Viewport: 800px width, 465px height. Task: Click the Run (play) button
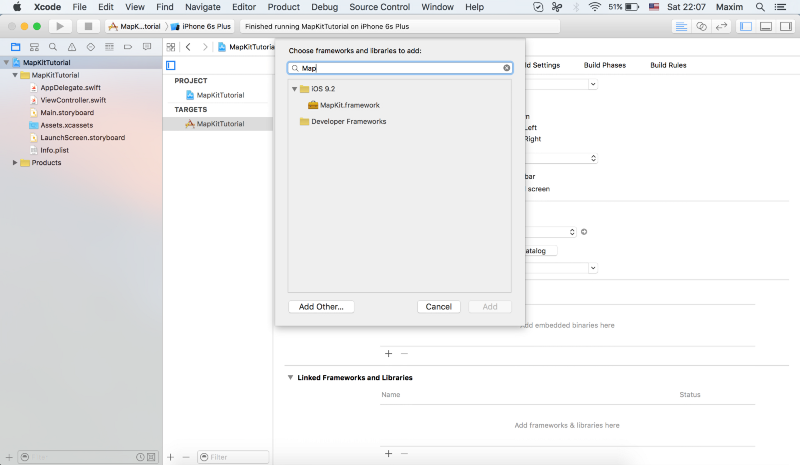pyautogui.click(x=60, y=26)
